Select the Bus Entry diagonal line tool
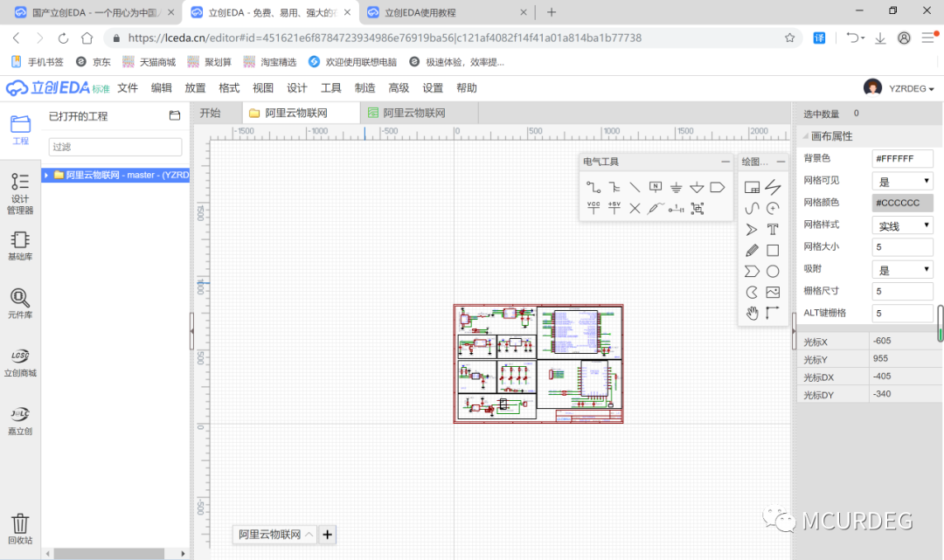Screen dimensions: 944x560 point(635,188)
